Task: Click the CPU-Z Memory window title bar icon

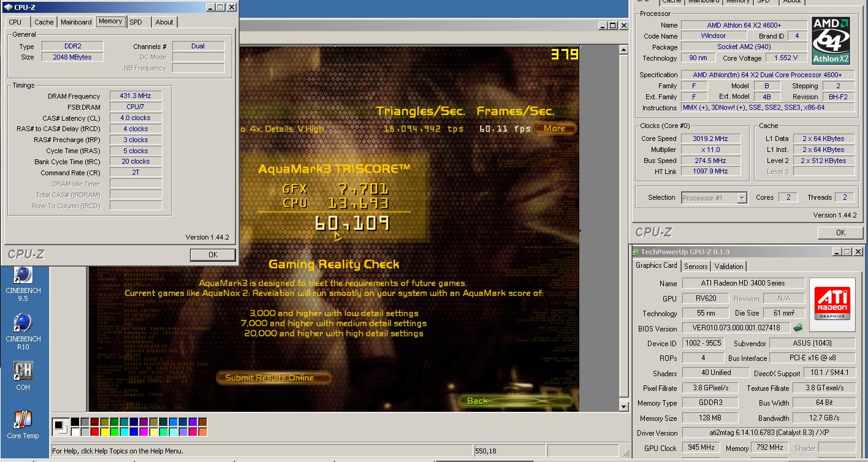Action: click(x=7, y=7)
